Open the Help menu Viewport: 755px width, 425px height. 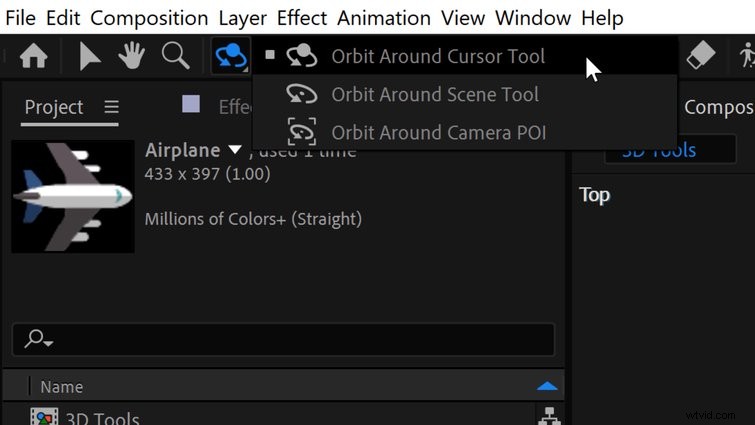[602, 18]
